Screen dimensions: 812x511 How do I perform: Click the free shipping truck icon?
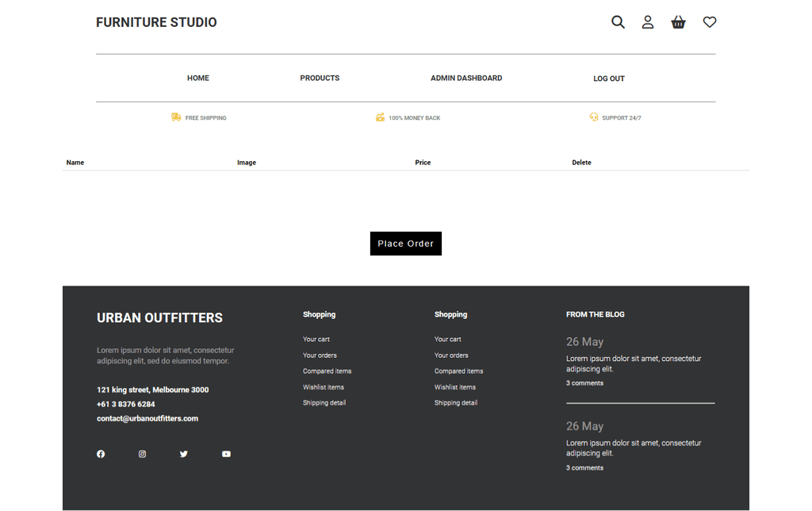point(176,117)
